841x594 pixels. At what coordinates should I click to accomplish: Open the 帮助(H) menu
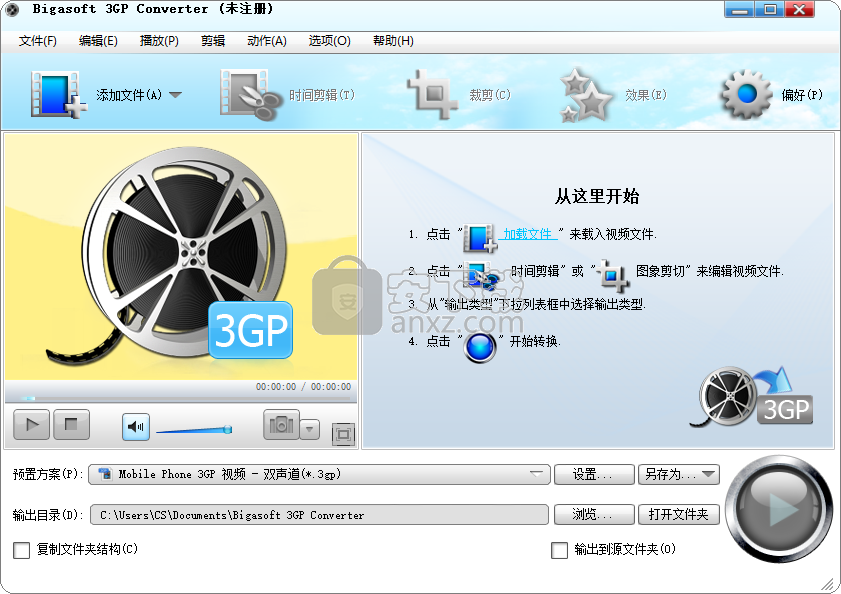pyautogui.click(x=393, y=41)
